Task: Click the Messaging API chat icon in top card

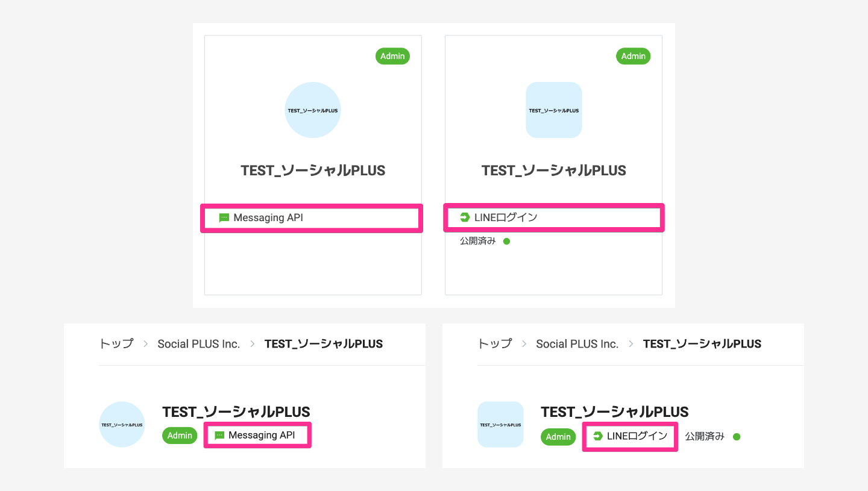Action: pyautogui.click(x=224, y=217)
